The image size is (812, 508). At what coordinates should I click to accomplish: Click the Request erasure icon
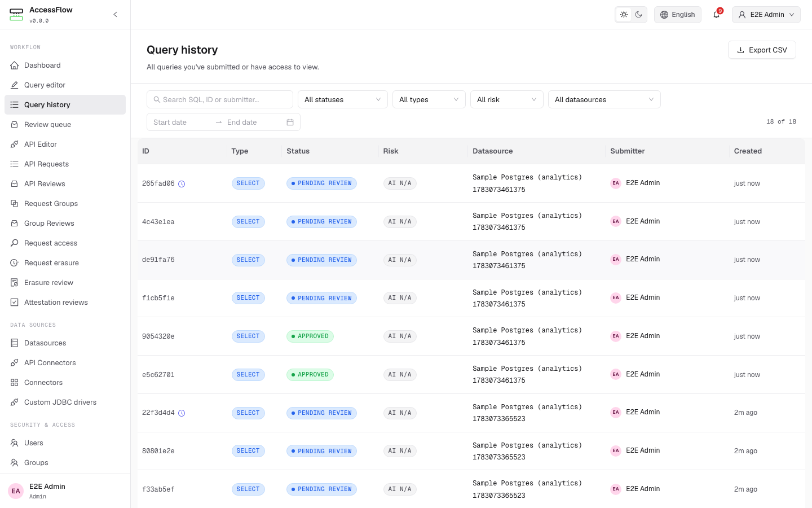click(x=15, y=263)
